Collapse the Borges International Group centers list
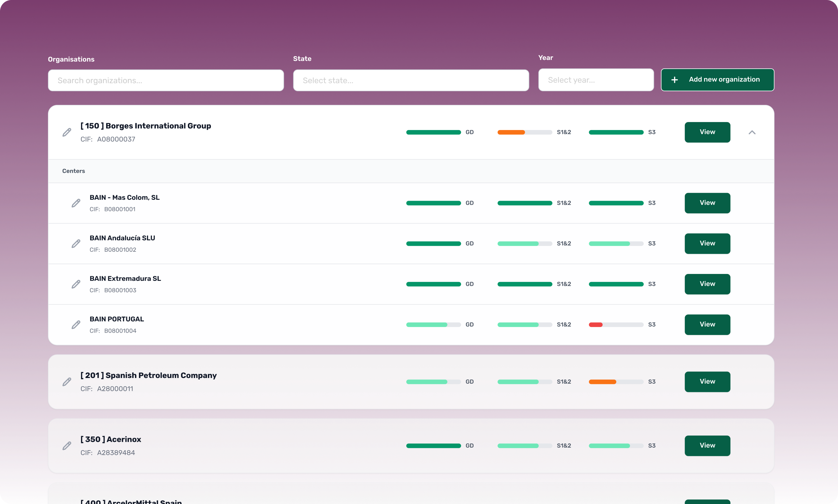Screen dimensions: 838x504 pyautogui.click(x=752, y=132)
